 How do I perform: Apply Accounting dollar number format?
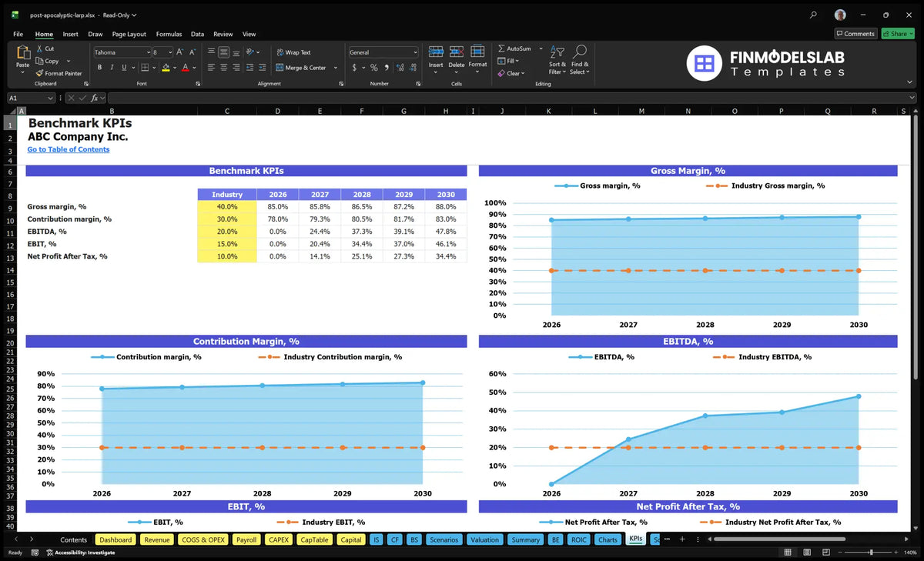coord(354,68)
